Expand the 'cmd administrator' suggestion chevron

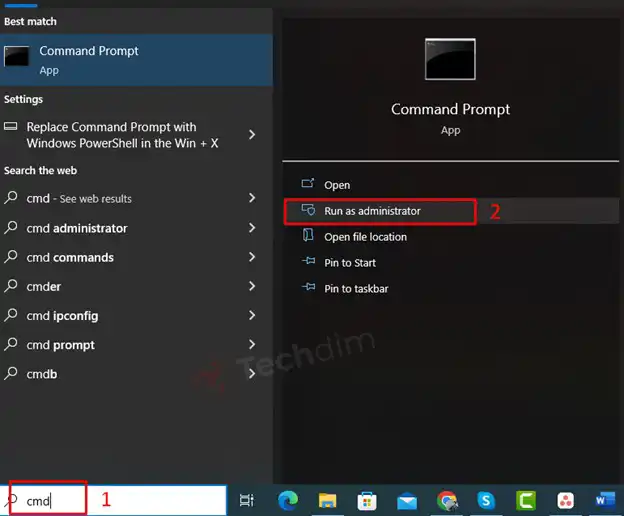coord(252,228)
